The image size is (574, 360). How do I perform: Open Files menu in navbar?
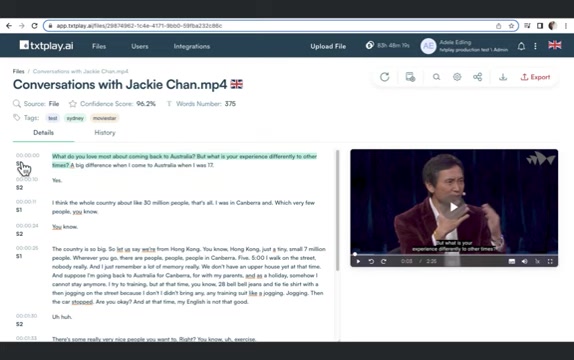(99, 46)
